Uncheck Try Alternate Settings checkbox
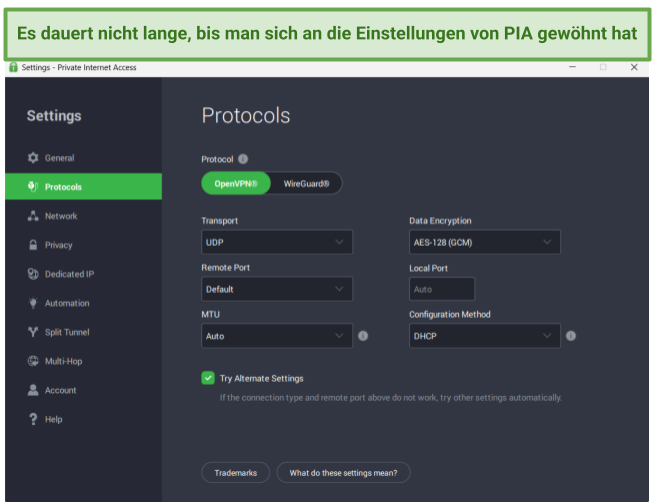Screen dimensions: 660x504 tap(208, 378)
